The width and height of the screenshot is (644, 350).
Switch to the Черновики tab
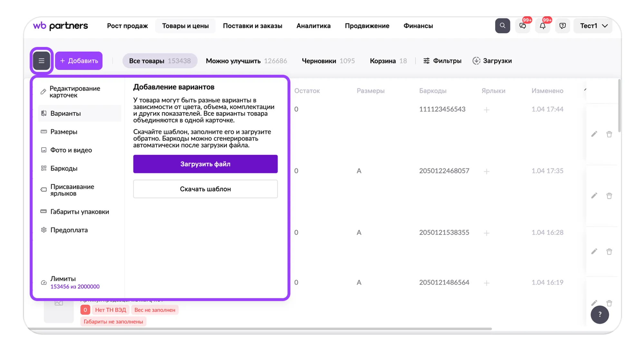pyautogui.click(x=328, y=61)
